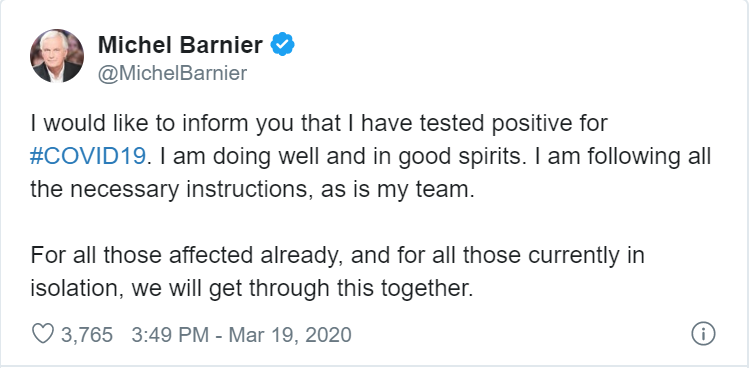Viewport: 751px width, 368px height.
Task: Open the @MichelBarnier handle link
Action: pyautogui.click(x=172, y=73)
